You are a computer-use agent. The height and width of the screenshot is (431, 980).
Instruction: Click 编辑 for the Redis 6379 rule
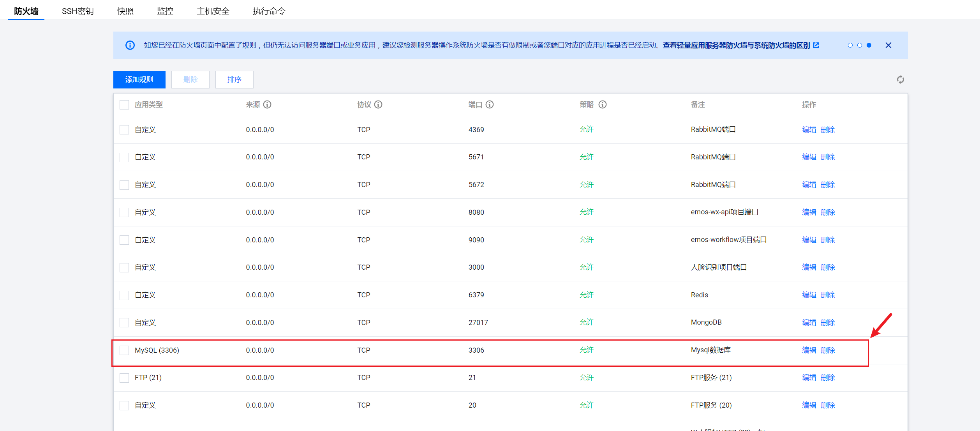[809, 295]
